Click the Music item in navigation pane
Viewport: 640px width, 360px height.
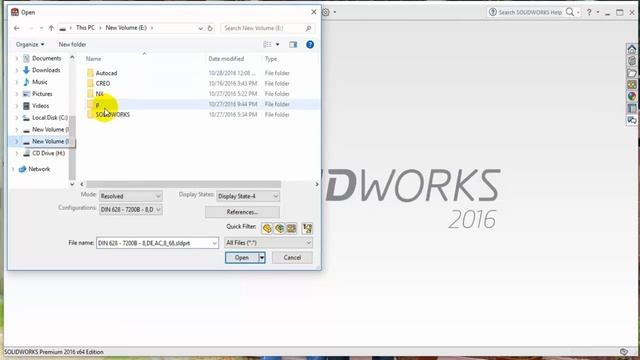point(40,82)
